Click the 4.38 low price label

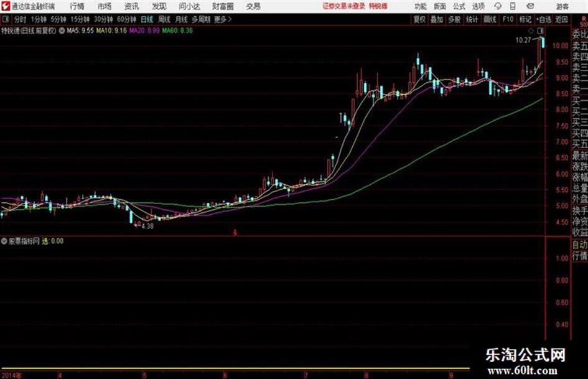pyautogui.click(x=147, y=227)
